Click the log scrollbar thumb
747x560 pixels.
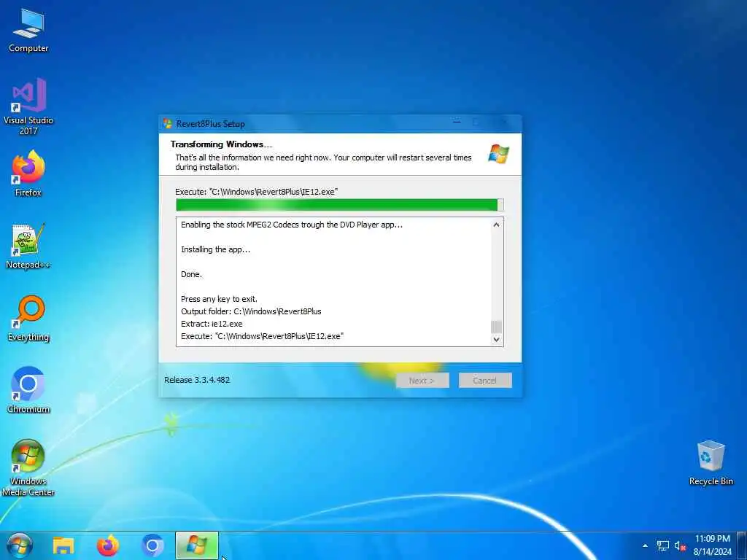(496, 327)
